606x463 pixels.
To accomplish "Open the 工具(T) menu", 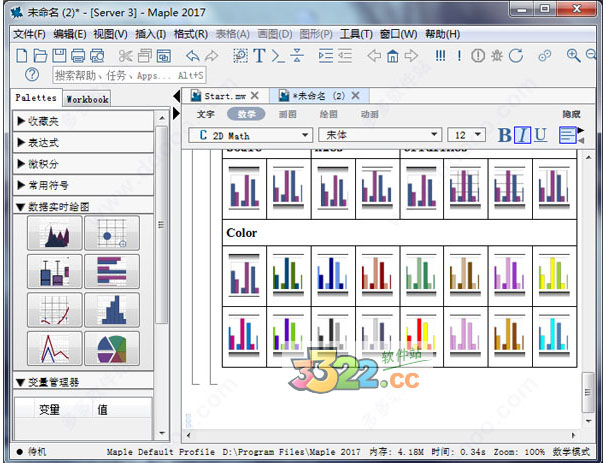I will point(356,34).
